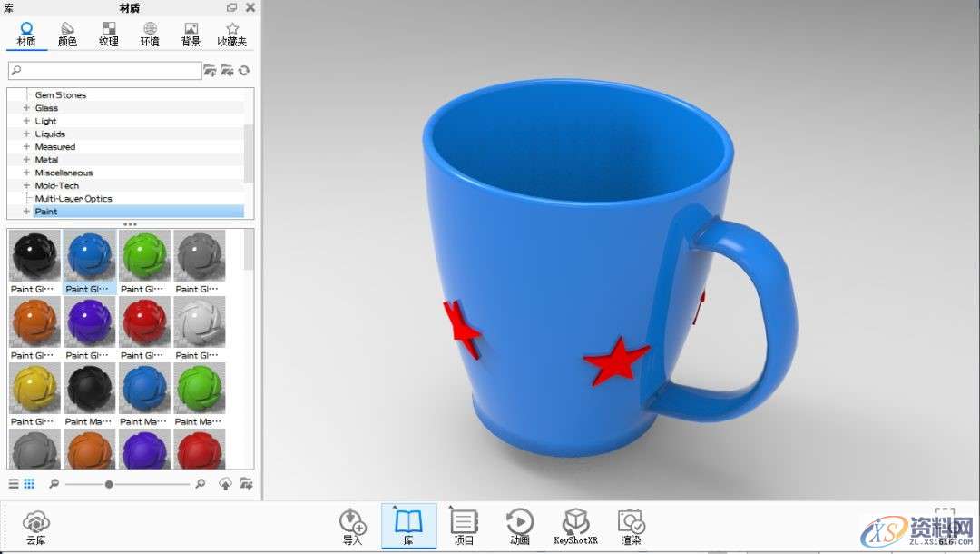This screenshot has width=980, height=554.
Task: Open the Cloud Library (云库)
Action: tap(36, 525)
